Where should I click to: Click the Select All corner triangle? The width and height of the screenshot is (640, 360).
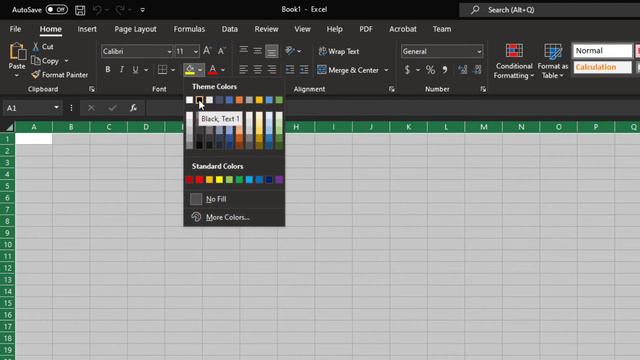pos(9,127)
